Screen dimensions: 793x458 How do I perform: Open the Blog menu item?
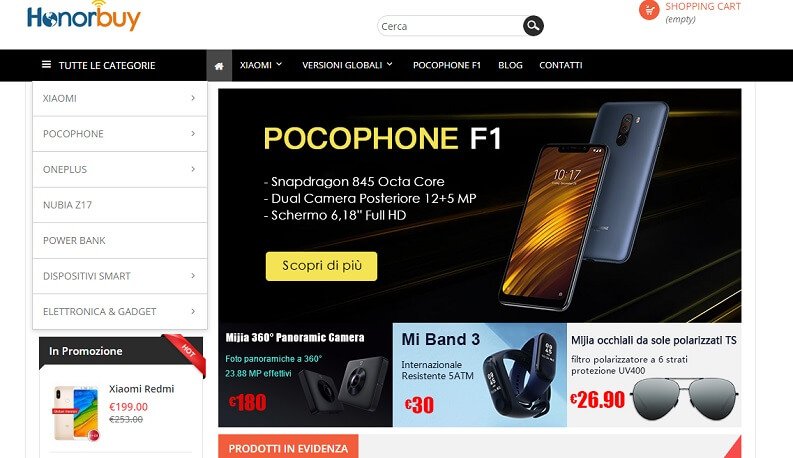click(x=510, y=65)
